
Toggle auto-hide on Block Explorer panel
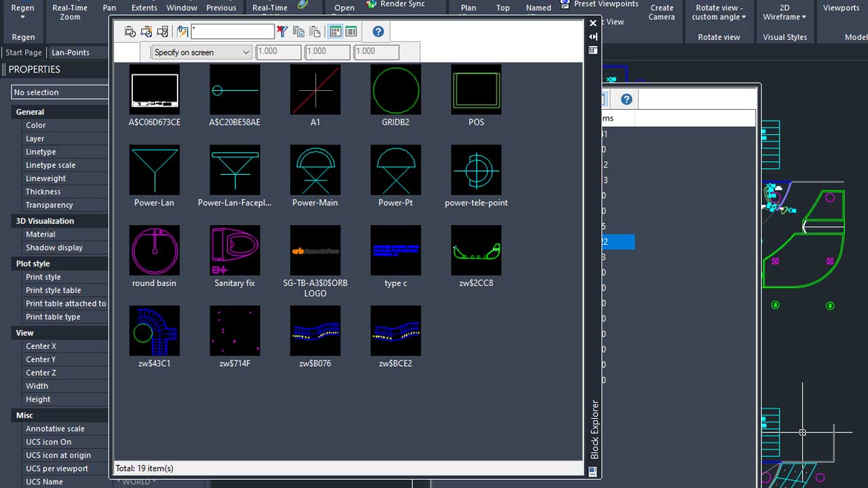(593, 37)
